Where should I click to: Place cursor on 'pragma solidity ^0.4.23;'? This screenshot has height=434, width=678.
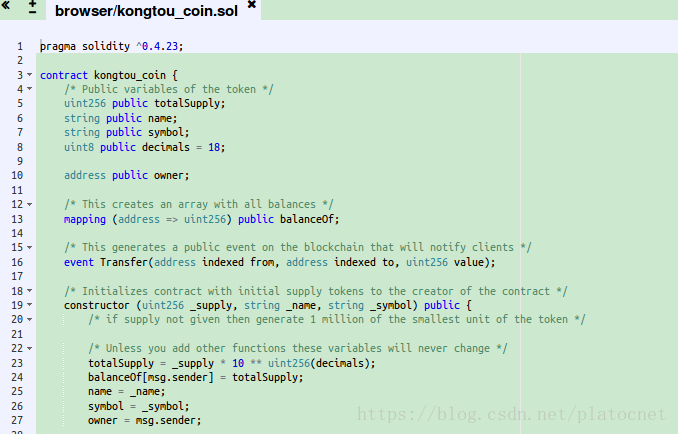click(x=112, y=46)
